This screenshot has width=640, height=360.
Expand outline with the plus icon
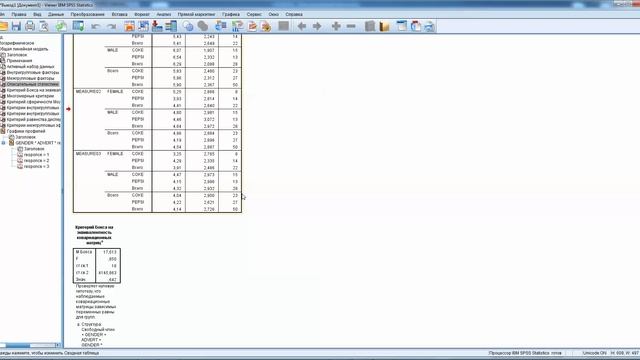(336, 27)
